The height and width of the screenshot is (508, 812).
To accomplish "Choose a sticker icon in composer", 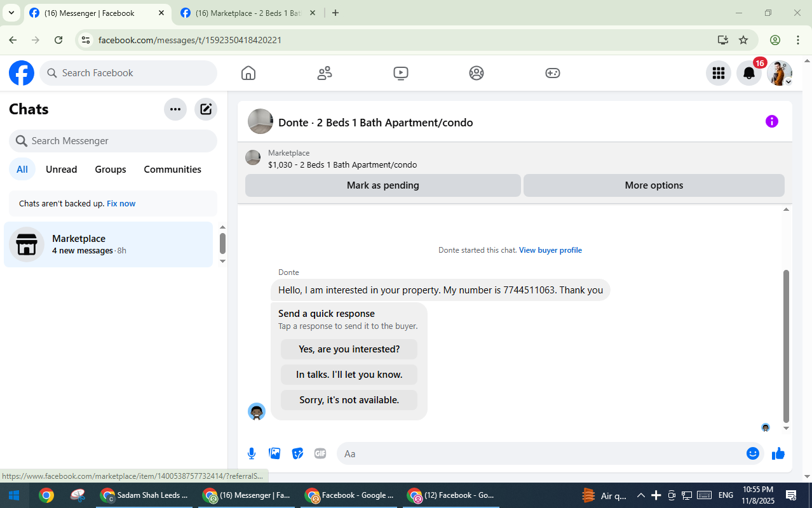I will click(x=297, y=453).
